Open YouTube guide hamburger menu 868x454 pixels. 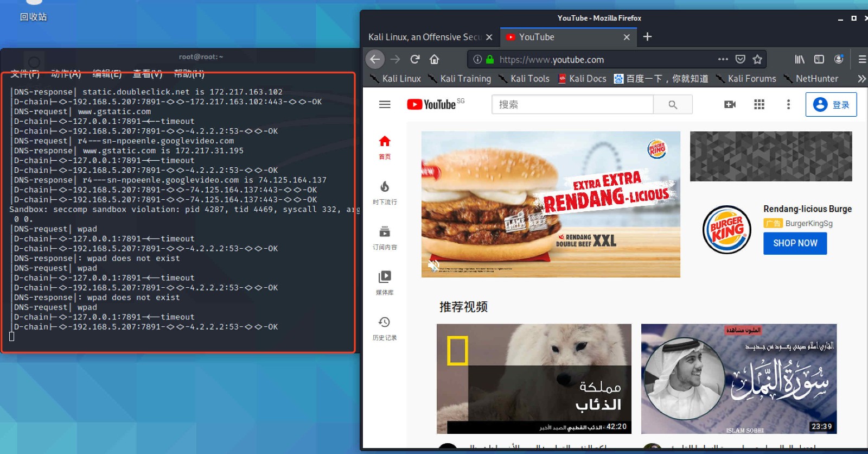(x=385, y=104)
